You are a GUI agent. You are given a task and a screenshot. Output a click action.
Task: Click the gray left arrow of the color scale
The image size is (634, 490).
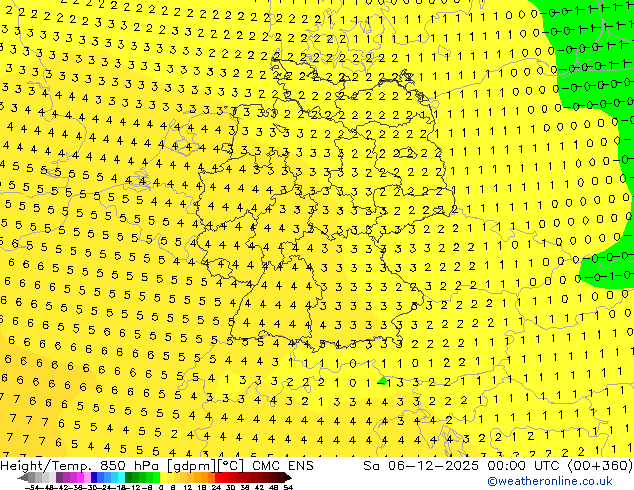[x=23, y=477]
